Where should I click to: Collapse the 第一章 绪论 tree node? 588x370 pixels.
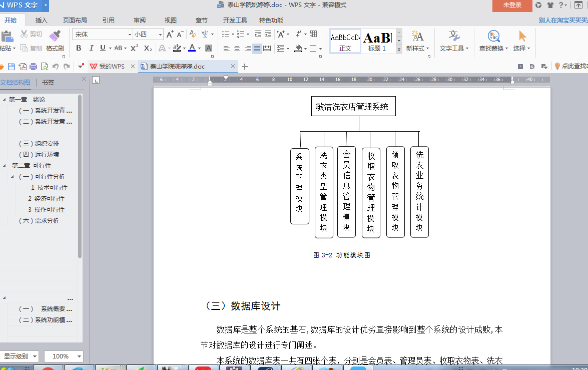coord(4,100)
